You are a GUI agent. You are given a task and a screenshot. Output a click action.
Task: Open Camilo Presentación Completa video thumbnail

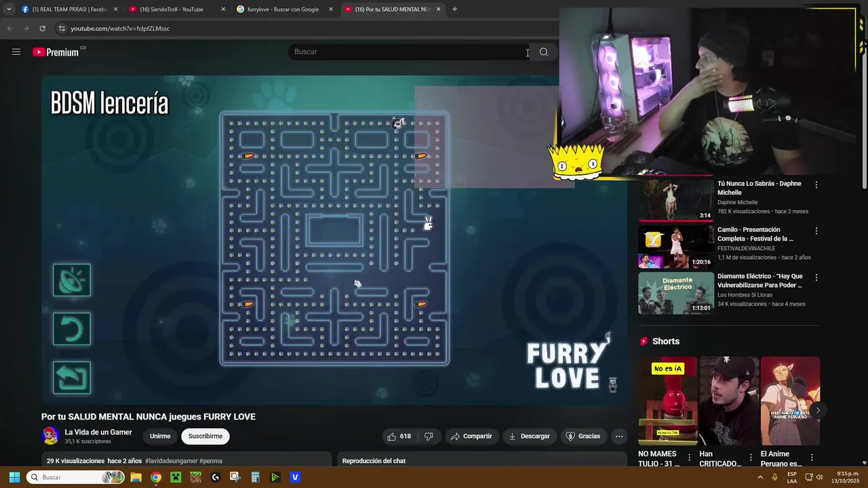click(676, 247)
